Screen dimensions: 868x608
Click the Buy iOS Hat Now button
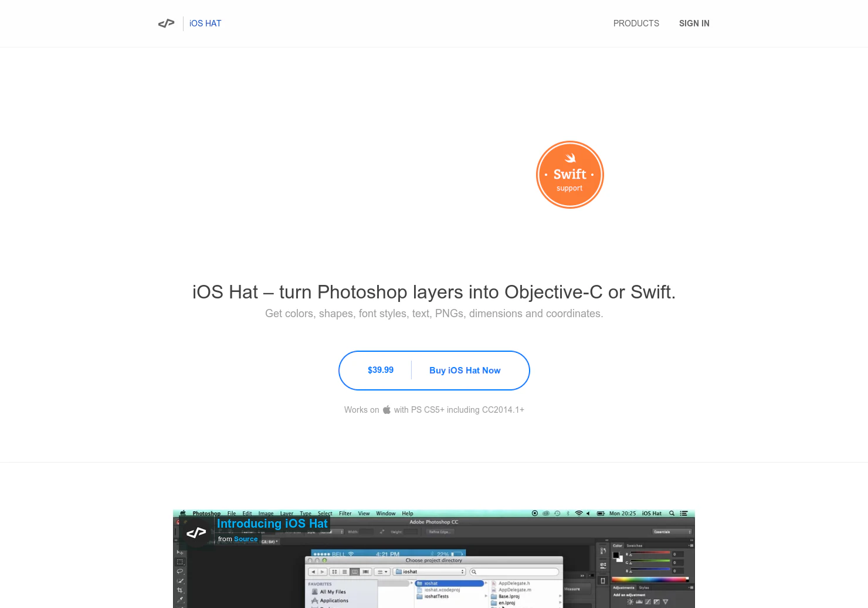[x=464, y=371]
